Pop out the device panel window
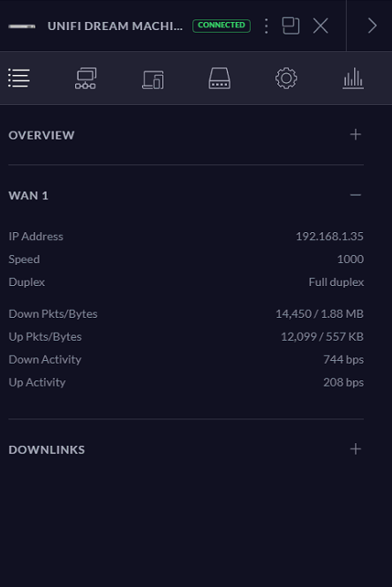The image size is (392, 587). pyautogui.click(x=291, y=26)
